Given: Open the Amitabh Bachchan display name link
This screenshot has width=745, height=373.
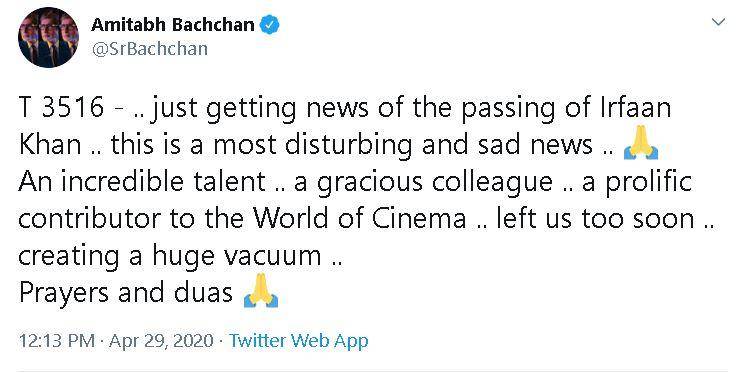Looking at the screenshot, I should (172, 25).
